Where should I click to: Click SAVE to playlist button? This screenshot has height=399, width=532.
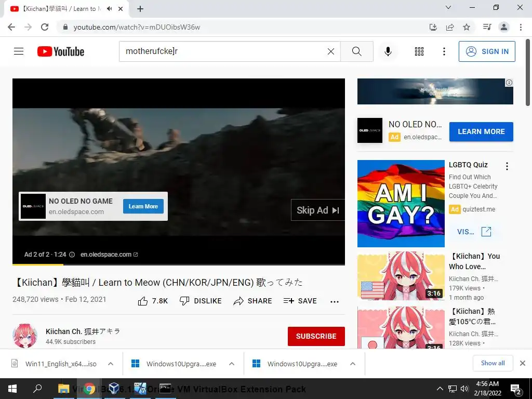point(300,301)
